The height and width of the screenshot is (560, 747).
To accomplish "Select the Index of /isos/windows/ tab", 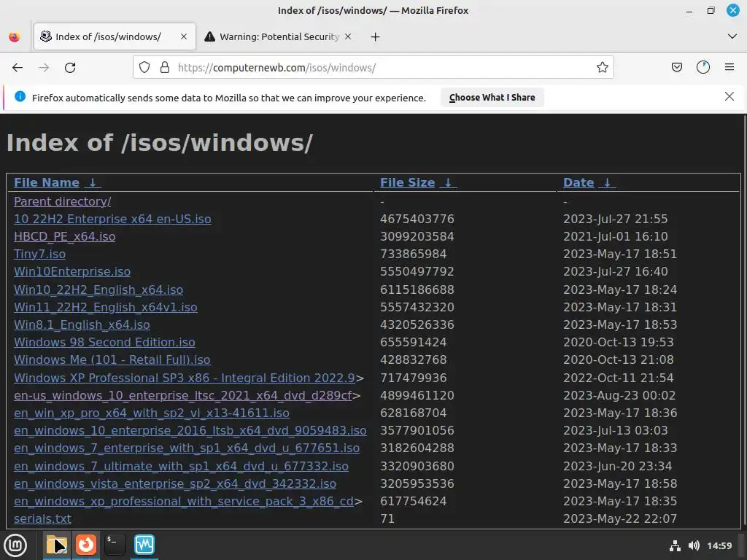I will 115,36.
